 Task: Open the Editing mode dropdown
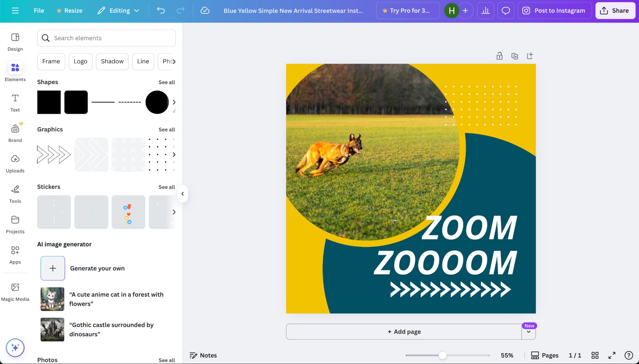point(119,11)
